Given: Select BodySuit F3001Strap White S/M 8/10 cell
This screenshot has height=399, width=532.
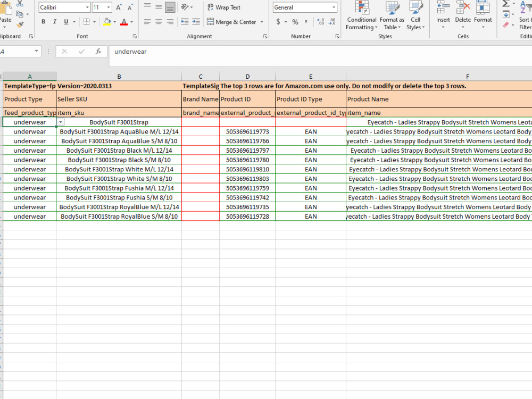Looking at the screenshot, I should [119, 179].
